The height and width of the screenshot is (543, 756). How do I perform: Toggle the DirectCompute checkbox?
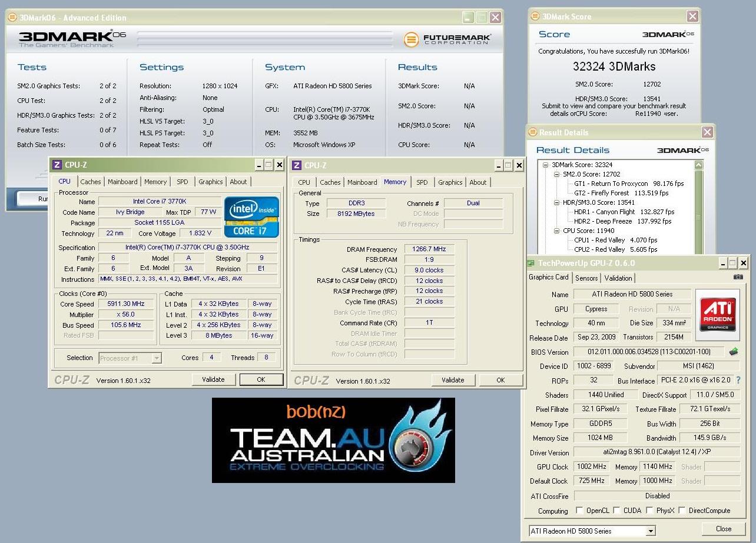coord(682,511)
